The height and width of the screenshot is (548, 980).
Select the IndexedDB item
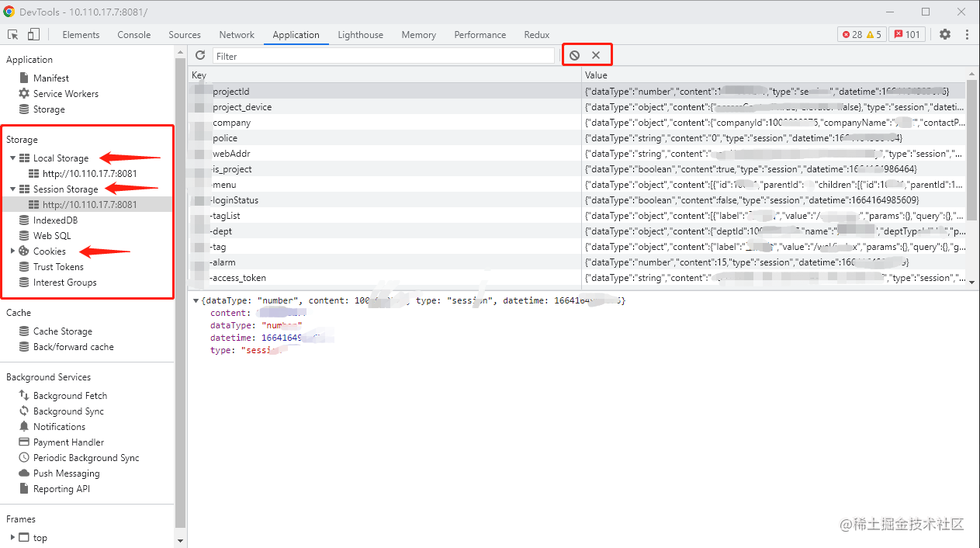(55, 220)
